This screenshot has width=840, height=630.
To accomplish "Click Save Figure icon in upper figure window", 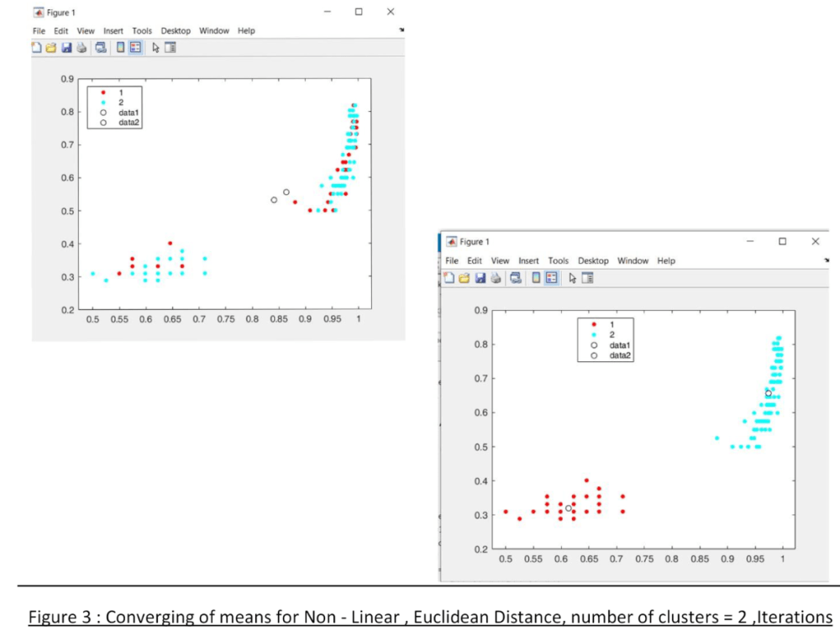I will pos(66,48).
